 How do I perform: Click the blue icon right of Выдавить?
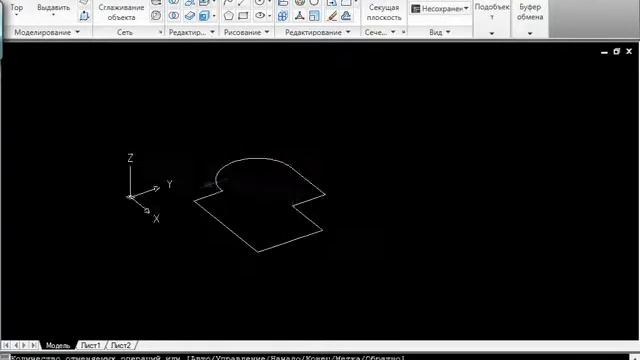coord(84,16)
